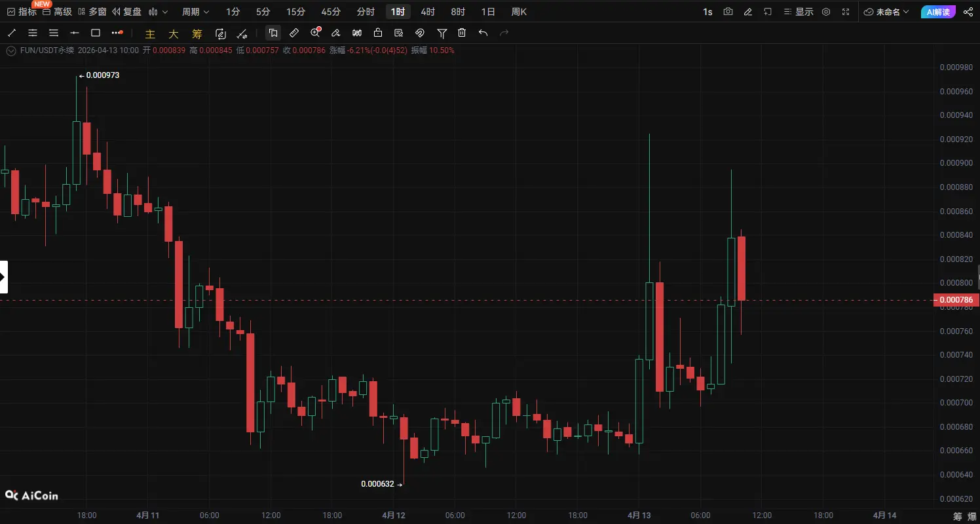Click the add-note square icon
This screenshot has height=524, width=980.
pos(768,12)
